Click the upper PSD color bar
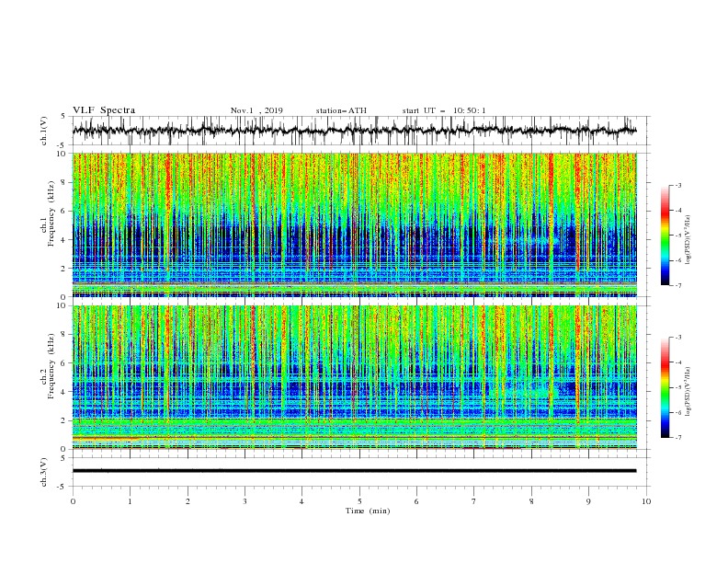728x563 pixels. click(665, 236)
